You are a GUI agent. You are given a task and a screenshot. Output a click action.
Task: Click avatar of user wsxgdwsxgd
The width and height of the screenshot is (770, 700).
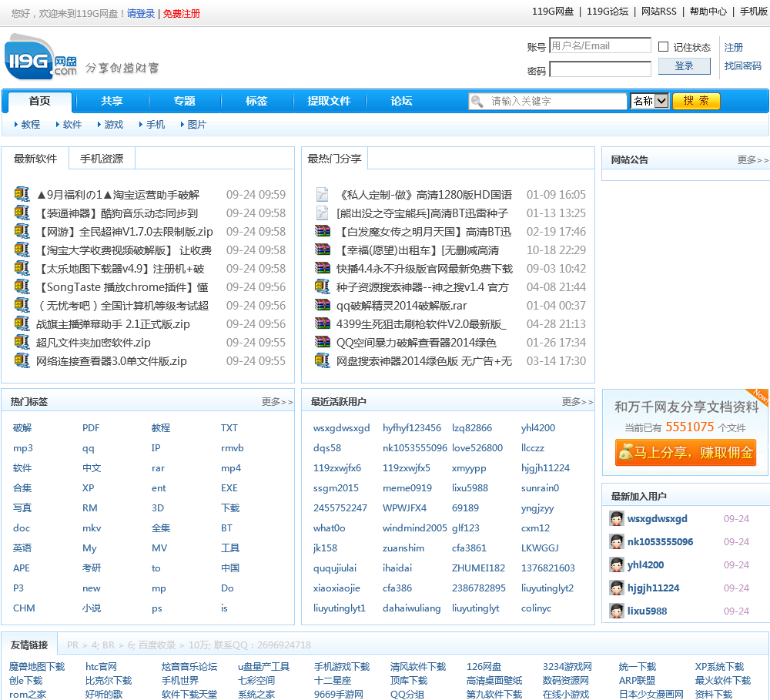616,519
